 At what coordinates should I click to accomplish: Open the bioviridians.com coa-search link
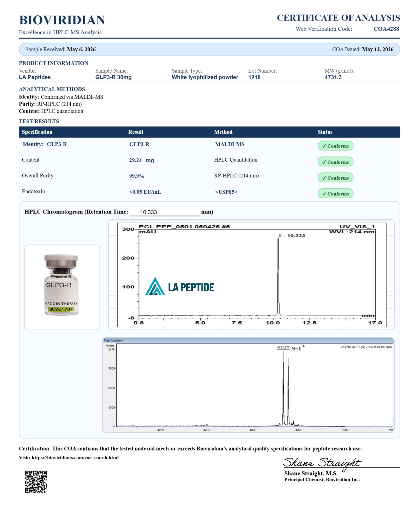(75, 458)
